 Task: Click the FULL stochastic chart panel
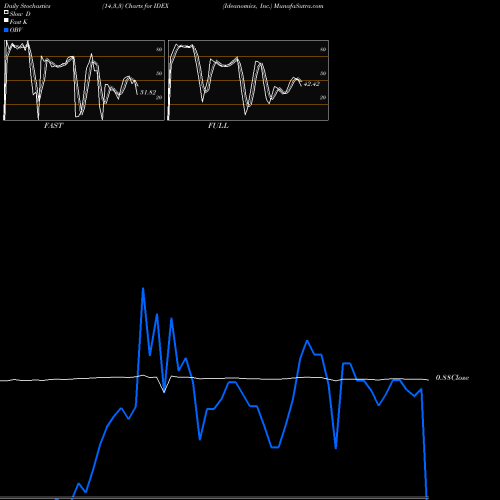pyautogui.click(x=248, y=80)
